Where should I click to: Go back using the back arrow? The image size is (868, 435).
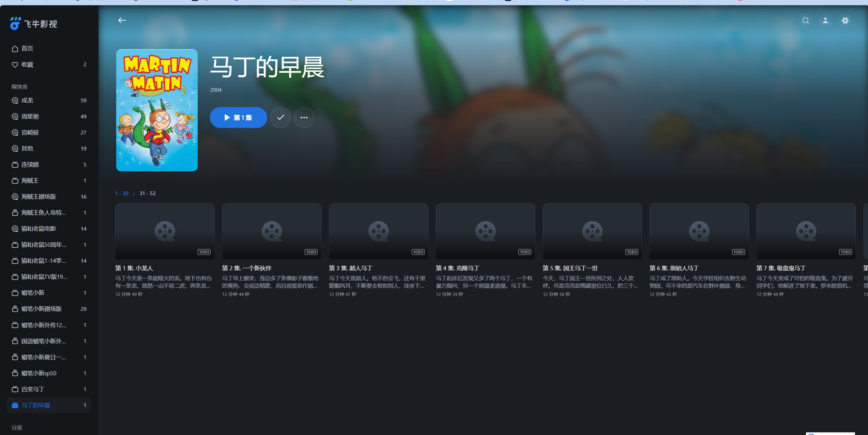click(122, 20)
